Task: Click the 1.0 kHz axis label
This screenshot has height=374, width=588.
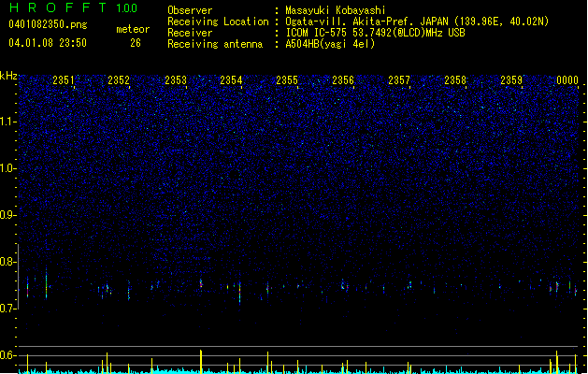Action: pos(7,168)
